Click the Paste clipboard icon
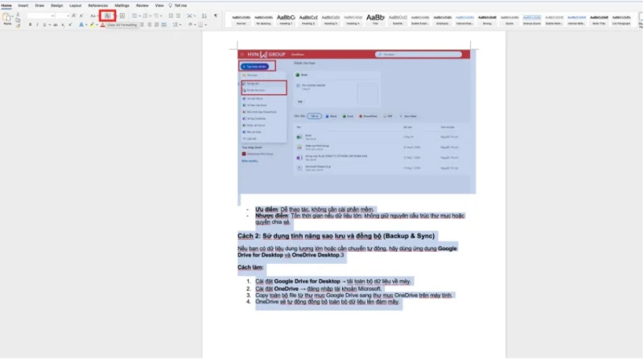This screenshot has width=644, height=359. (6, 17)
